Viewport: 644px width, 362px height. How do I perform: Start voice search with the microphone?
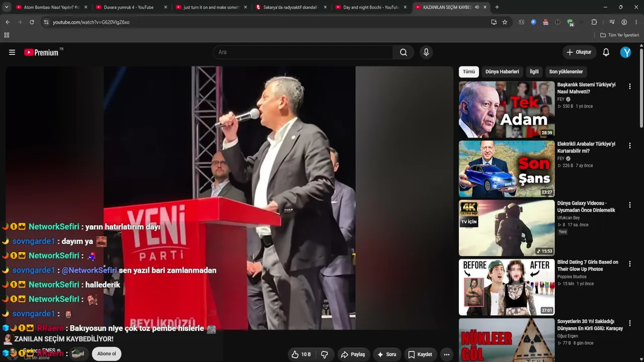[x=426, y=52]
